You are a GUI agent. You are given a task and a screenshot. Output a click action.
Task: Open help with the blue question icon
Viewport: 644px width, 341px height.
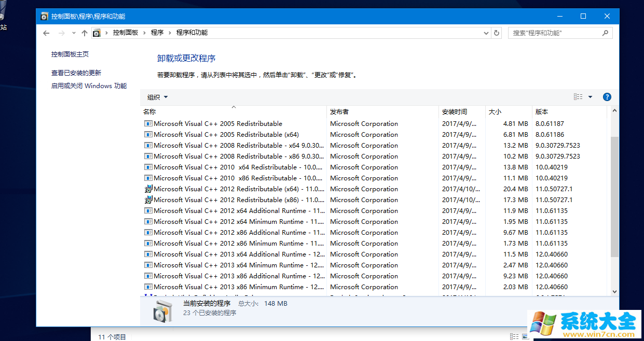pyautogui.click(x=607, y=97)
